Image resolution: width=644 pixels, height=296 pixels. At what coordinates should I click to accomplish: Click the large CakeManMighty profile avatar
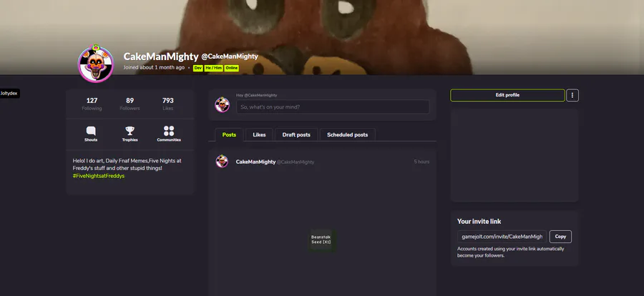[x=96, y=64]
